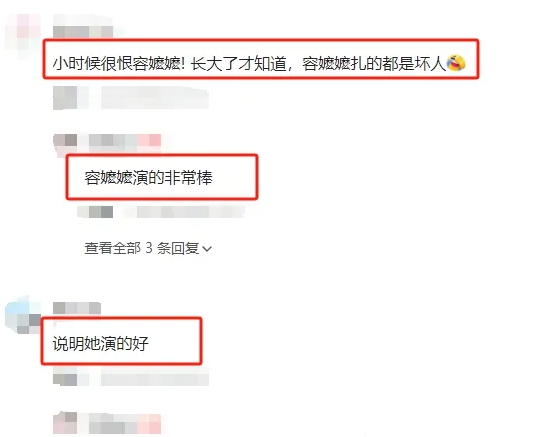535x437 pixels.
Task: Click the pink badge beside the bottom commenter's name
Action: [x=149, y=423]
